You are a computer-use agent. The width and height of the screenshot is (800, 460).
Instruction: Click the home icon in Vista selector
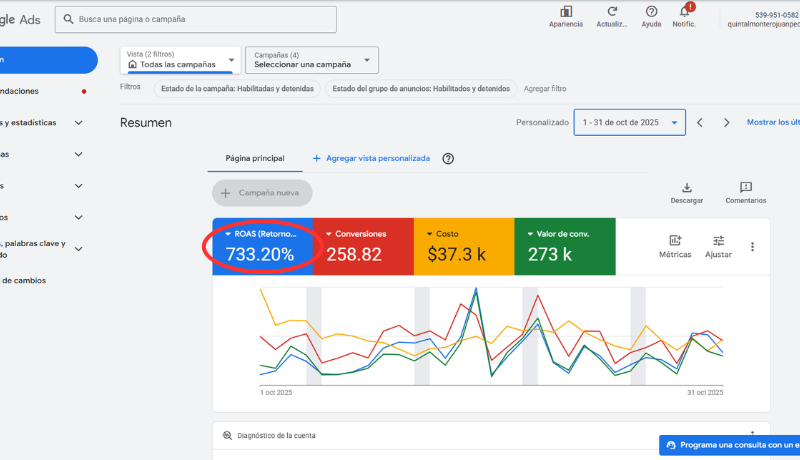133,64
